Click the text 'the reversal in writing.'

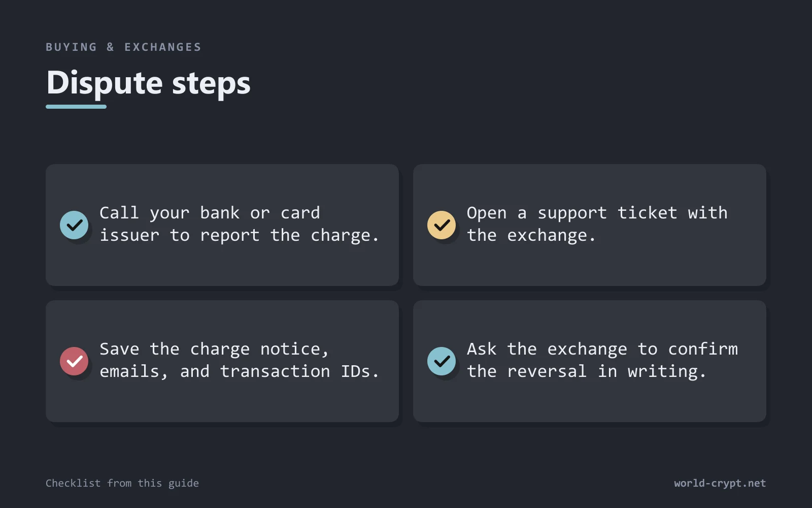[587, 372]
